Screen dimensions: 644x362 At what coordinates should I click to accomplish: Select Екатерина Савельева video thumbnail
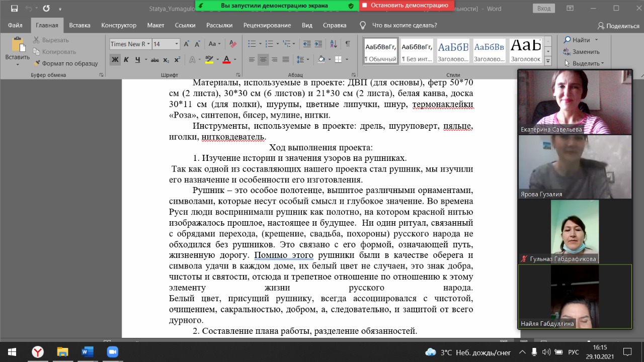coord(575,102)
